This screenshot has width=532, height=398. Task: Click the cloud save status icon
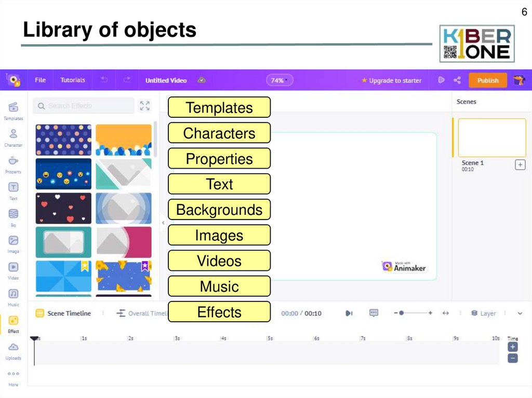(202, 80)
